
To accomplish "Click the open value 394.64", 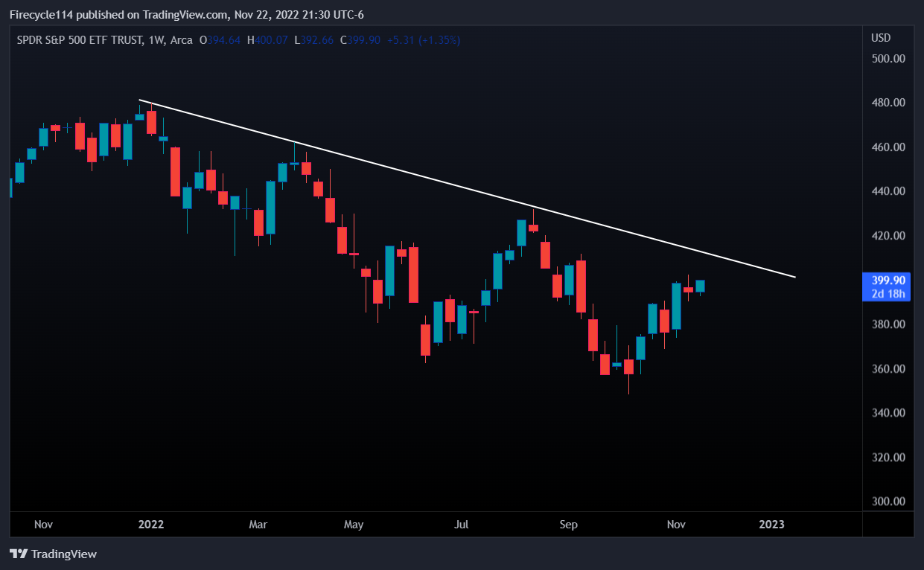I will 223,40.
